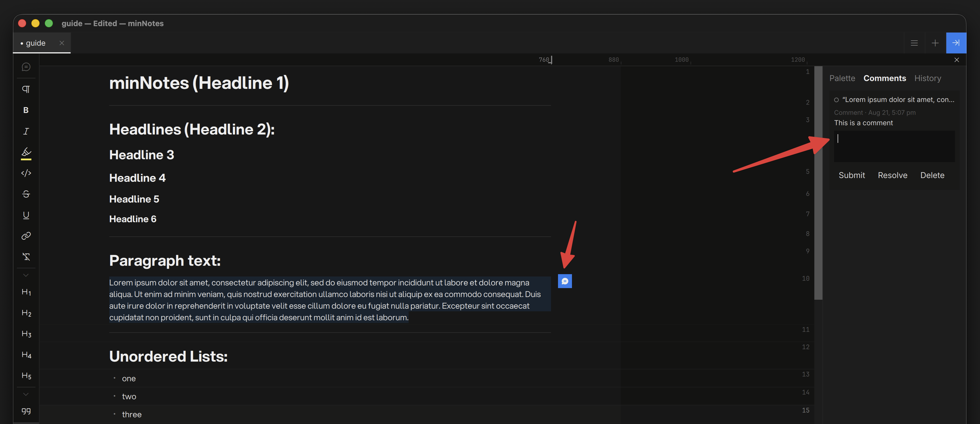Image resolution: width=980 pixels, height=424 pixels.
Task: Click the list item "two"
Action: pyautogui.click(x=129, y=397)
